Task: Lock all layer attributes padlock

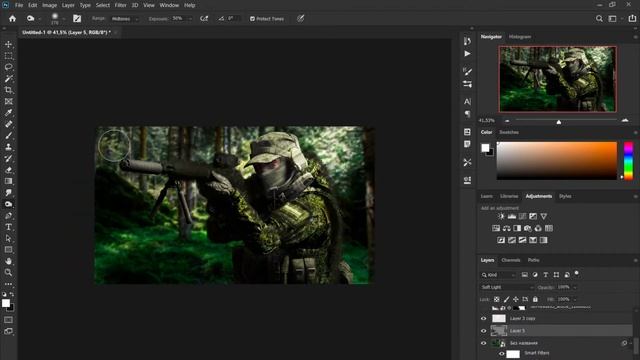Action: [535, 299]
